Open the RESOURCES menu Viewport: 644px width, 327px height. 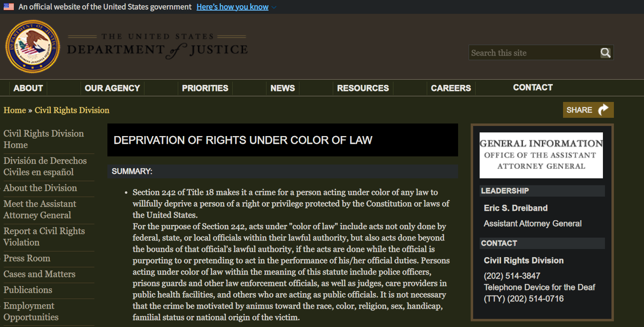pos(363,88)
